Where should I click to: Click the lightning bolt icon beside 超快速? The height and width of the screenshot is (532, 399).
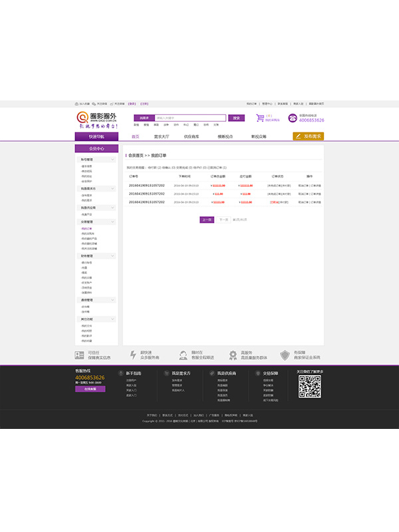pyautogui.click(x=134, y=355)
